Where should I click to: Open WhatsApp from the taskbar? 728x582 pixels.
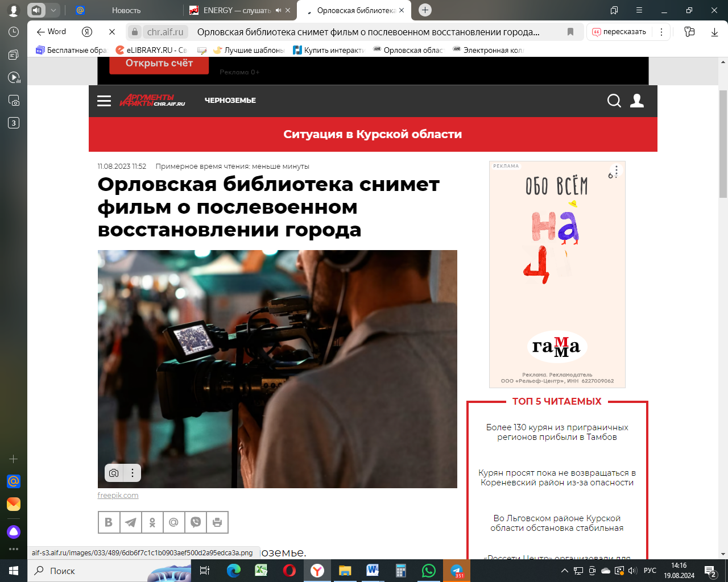(x=428, y=571)
